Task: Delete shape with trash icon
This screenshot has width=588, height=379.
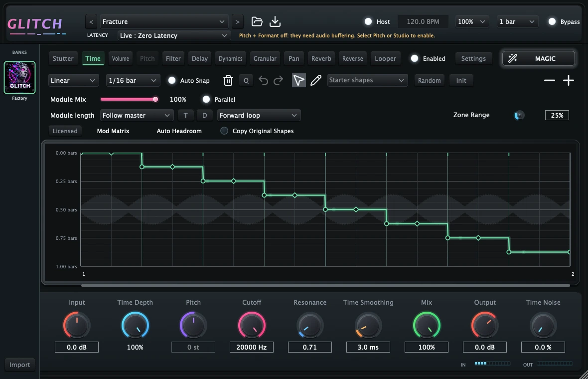Action: click(x=228, y=80)
